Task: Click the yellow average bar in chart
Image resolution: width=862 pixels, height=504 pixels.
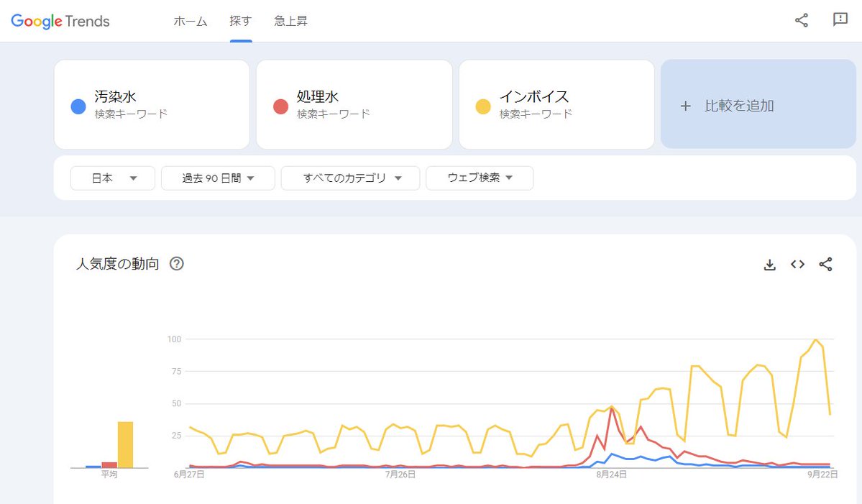Action: tap(125, 444)
